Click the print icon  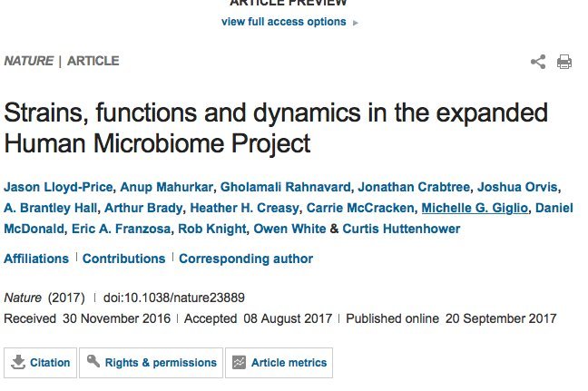tap(564, 62)
